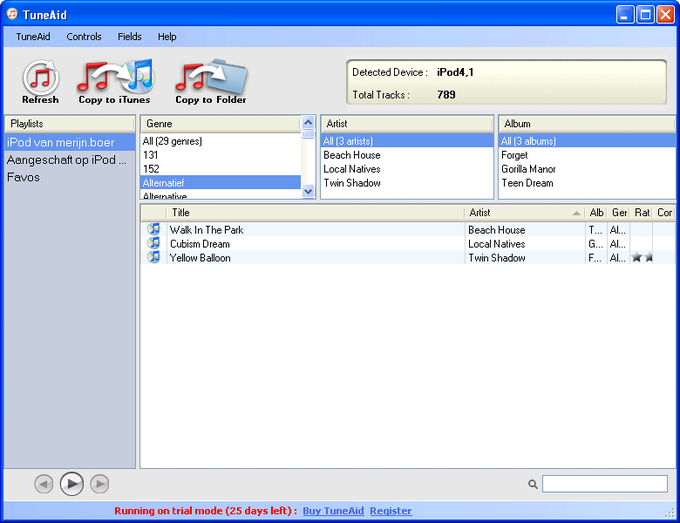Select the Favos playlist
This screenshot has width=680, height=523.
pyautogui.click(x=69, y=177)
